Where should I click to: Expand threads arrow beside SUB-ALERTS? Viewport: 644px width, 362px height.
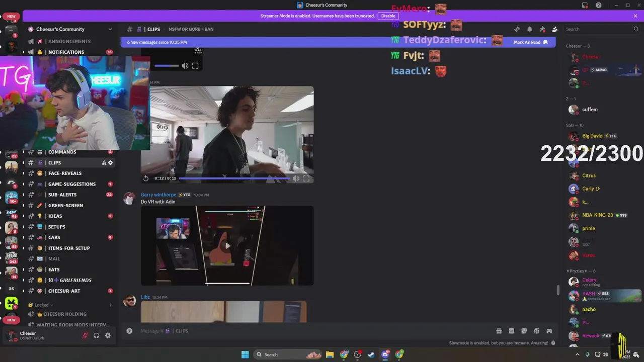coord(23,195)
